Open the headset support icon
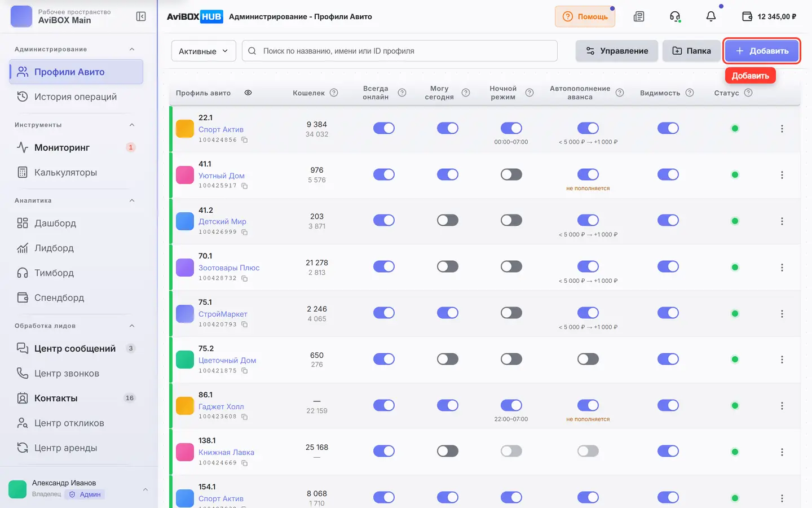 (675, 16)
